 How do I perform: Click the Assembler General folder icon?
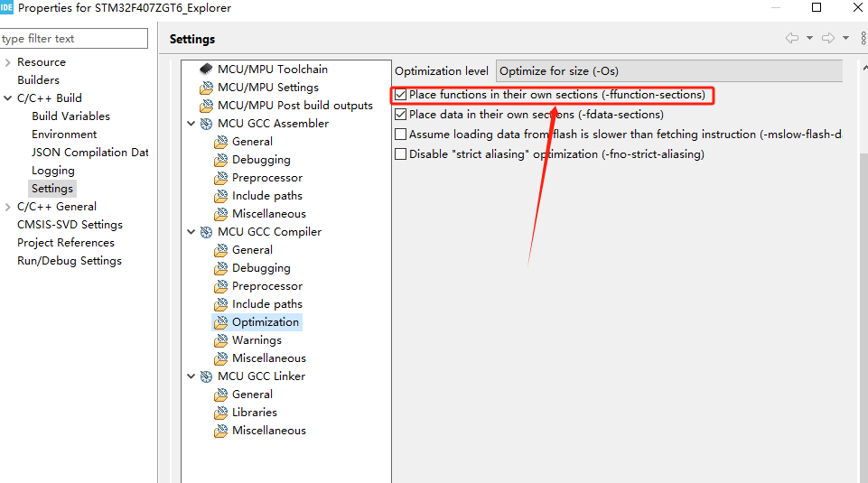coord(221,142)
